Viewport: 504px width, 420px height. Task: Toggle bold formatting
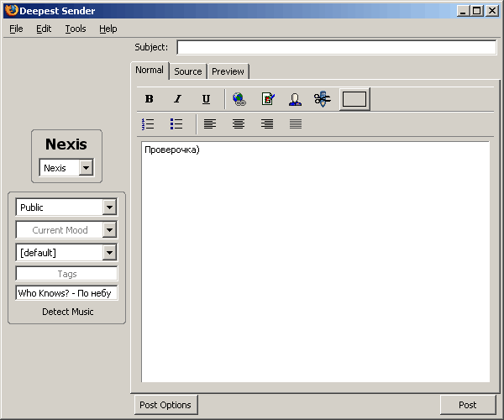(150, 99)
